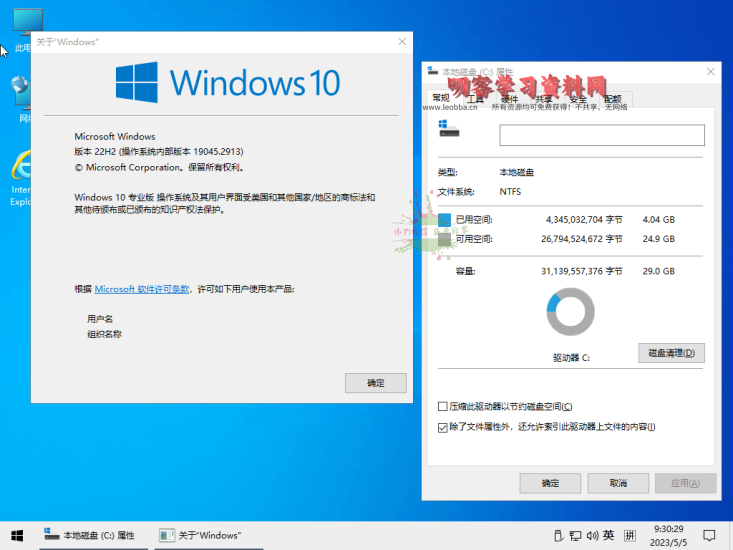733x550 pixels.
Task: Open the notification center icon
Action: tap(709, 536)
